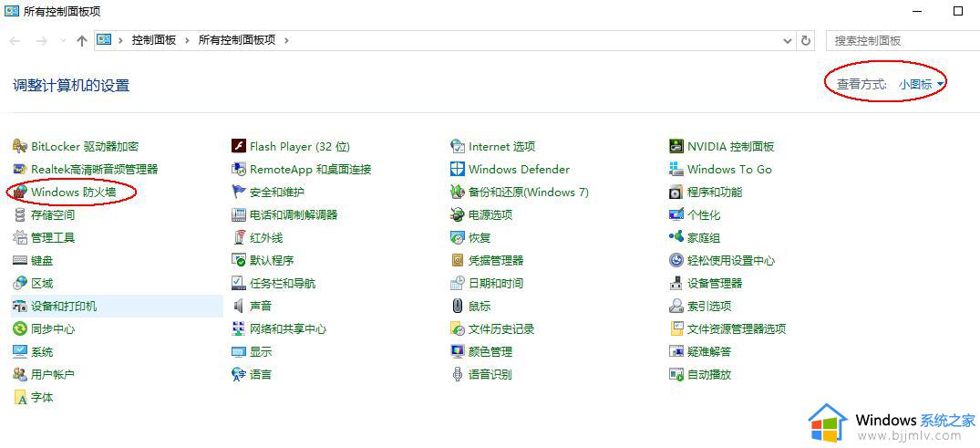Open the Windows Defender shield icon
This screenshot has height=448, width=980.
point(458,169)
